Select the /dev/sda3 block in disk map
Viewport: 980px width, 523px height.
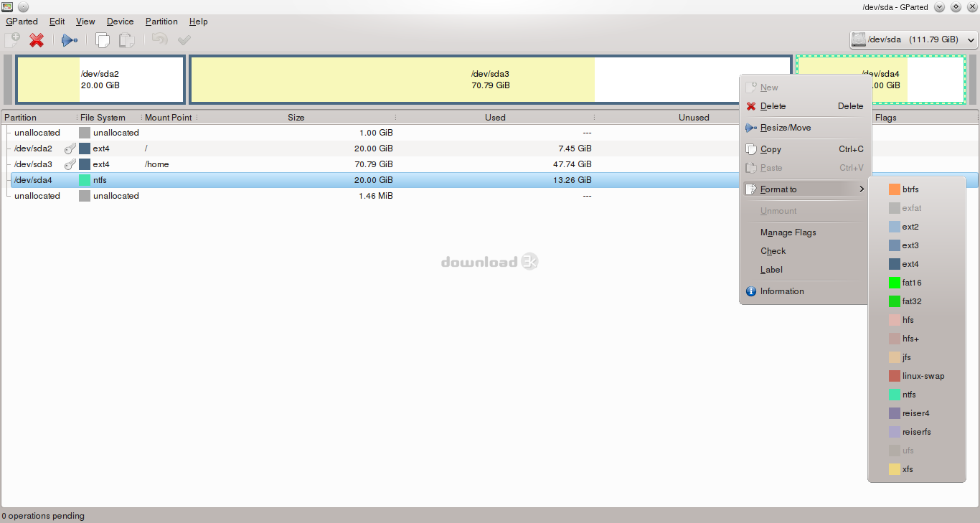point(491,80)
